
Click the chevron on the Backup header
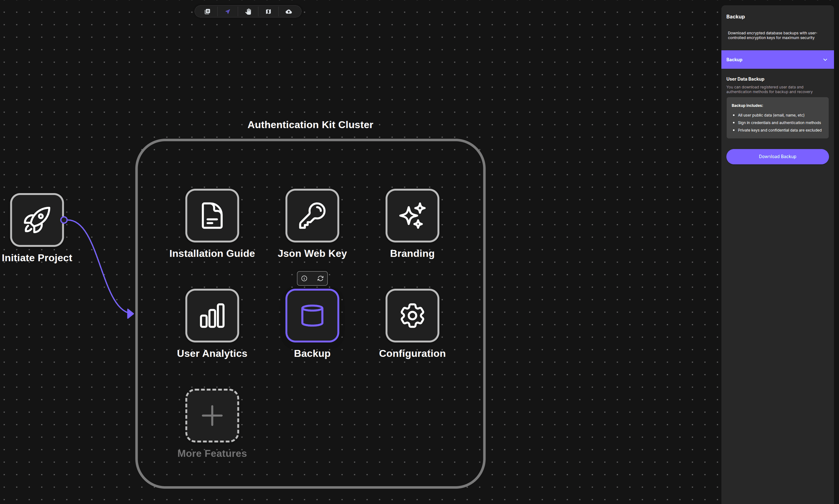tap(825, 60)
